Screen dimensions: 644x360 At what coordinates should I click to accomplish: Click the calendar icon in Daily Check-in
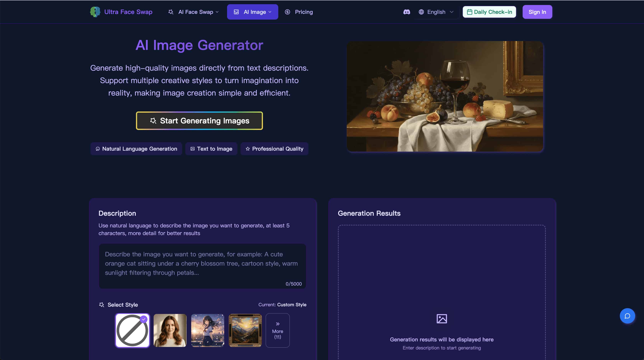(x=470, y=12)
